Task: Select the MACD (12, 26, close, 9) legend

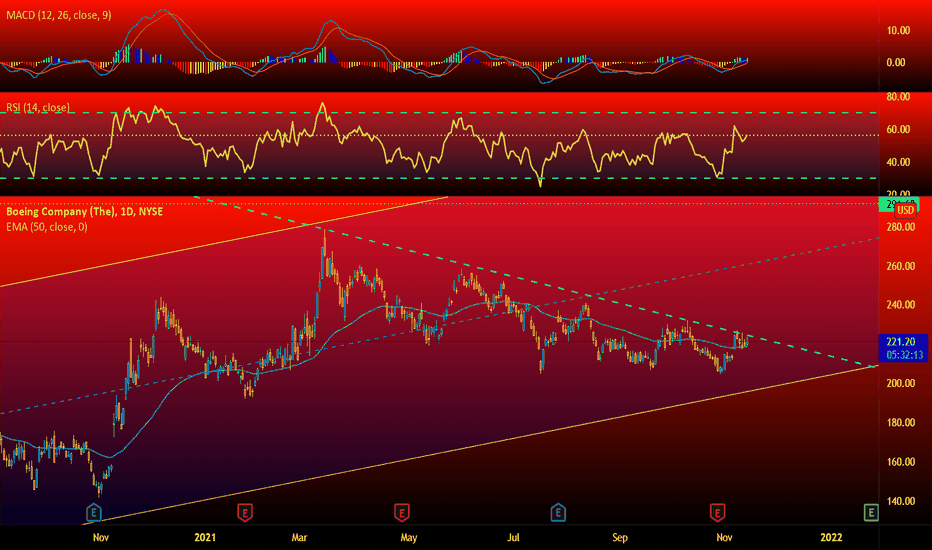Action: click(58, 15)
